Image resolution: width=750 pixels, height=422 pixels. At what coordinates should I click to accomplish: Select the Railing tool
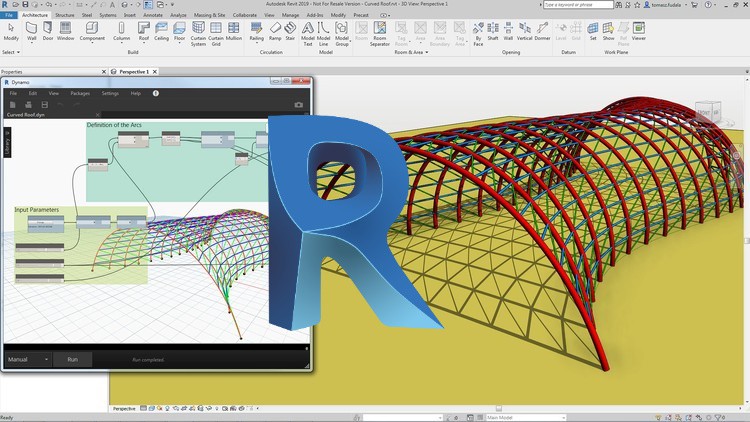click(256, 31)
